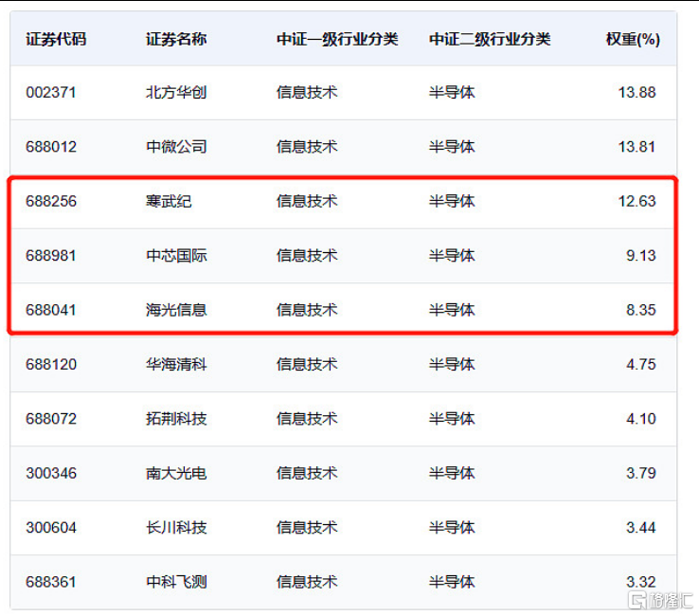Click the 中证二级行业分类 column header
This screenshot has height=616, width=699.
pos(490,39)
